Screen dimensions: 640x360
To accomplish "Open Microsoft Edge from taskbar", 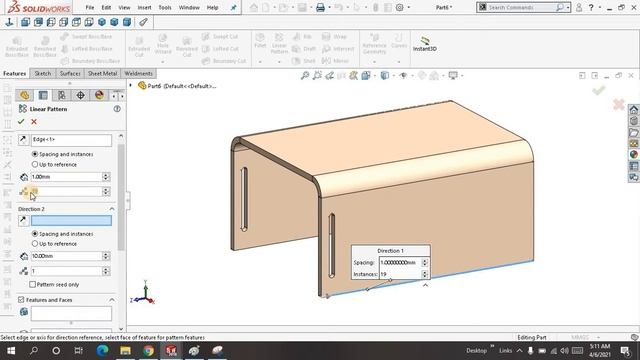I will coord(102,351).
